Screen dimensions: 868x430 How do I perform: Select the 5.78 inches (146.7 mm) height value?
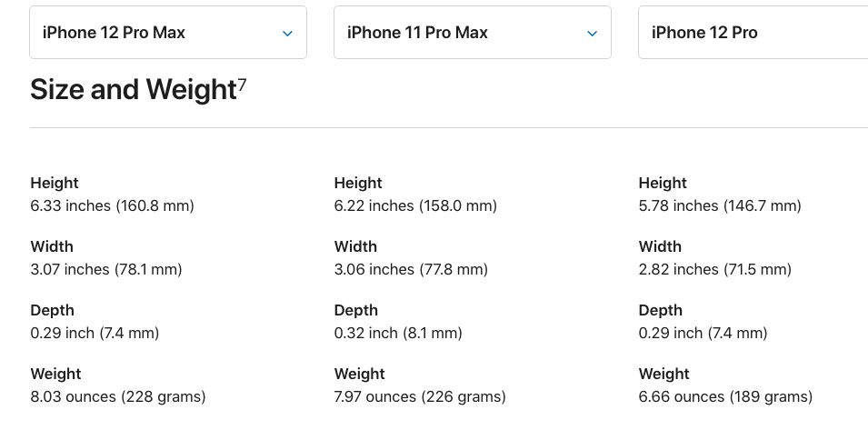[720, 205]
